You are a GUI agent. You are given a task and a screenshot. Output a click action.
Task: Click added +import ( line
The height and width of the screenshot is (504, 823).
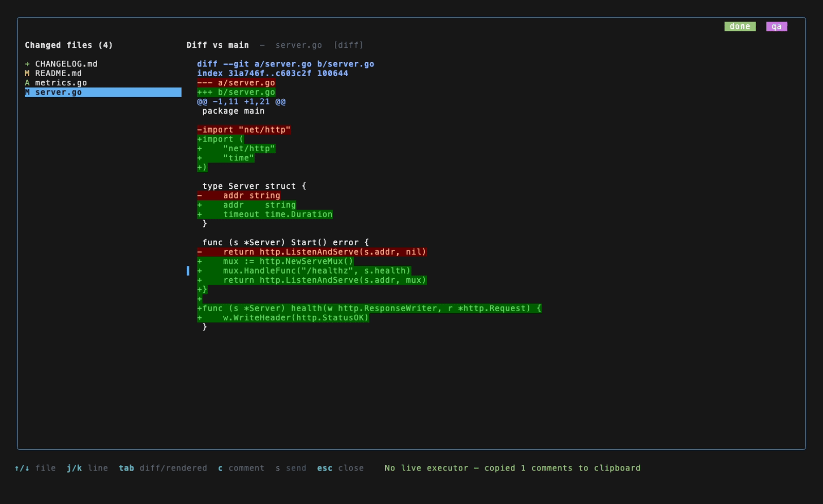[221, 139]
